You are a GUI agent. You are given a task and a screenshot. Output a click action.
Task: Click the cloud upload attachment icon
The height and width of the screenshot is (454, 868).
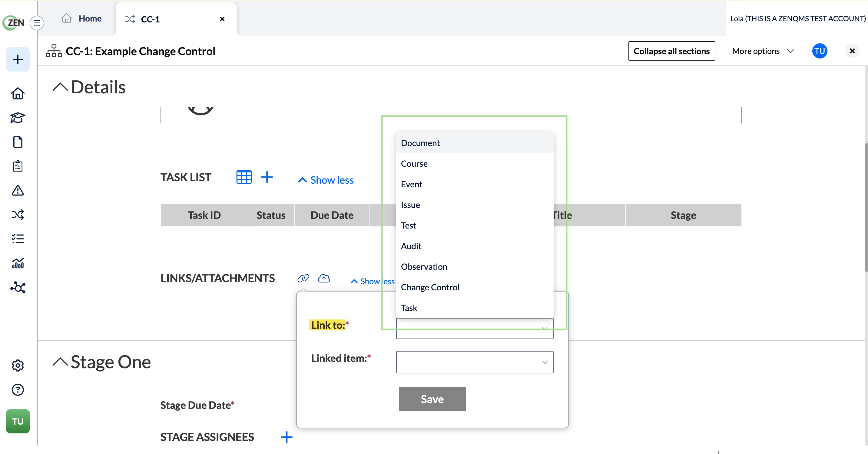click(x=324, y=278)
